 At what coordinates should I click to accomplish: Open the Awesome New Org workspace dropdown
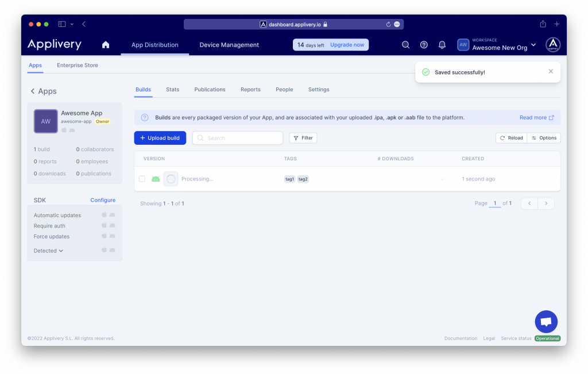pyautogui.click(x=497, y=45)
